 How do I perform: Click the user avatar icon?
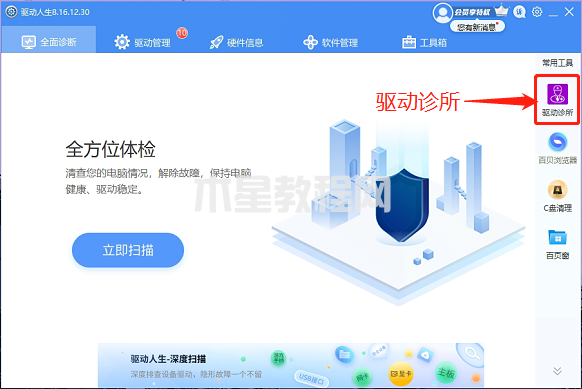pos(442,13)
